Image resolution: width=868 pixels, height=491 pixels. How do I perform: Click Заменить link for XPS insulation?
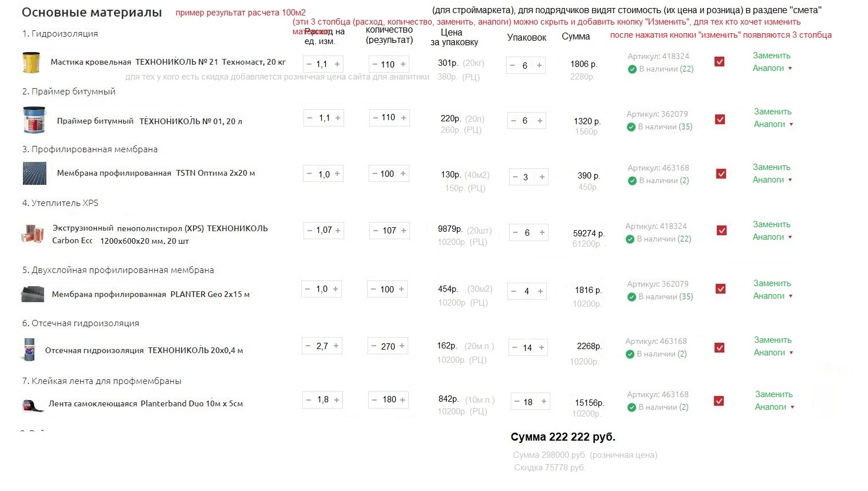771,224
